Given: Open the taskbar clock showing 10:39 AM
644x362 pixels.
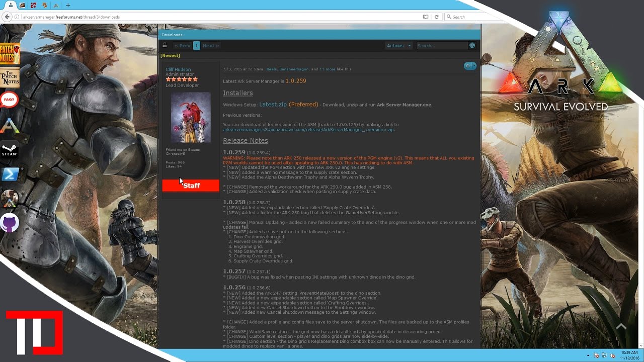Looking at the screenshot, I should click(629, 355).
